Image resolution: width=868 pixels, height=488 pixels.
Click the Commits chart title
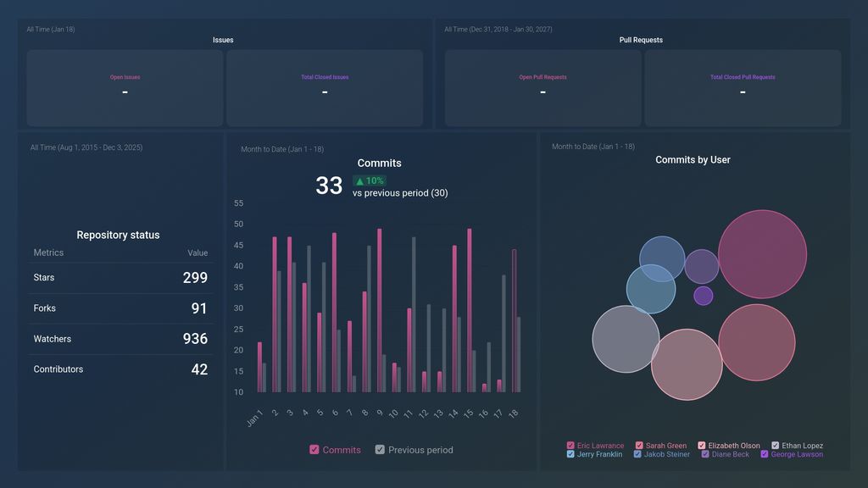pos(379,164)
